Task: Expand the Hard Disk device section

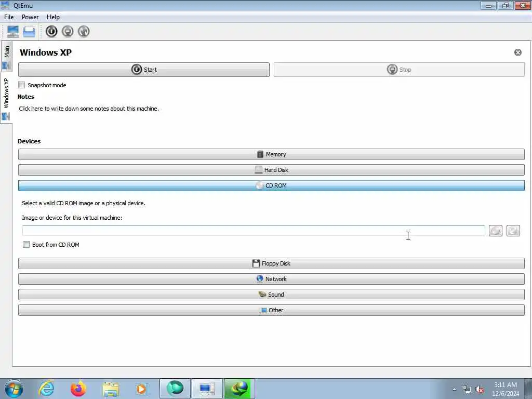Action: [271, 170]
